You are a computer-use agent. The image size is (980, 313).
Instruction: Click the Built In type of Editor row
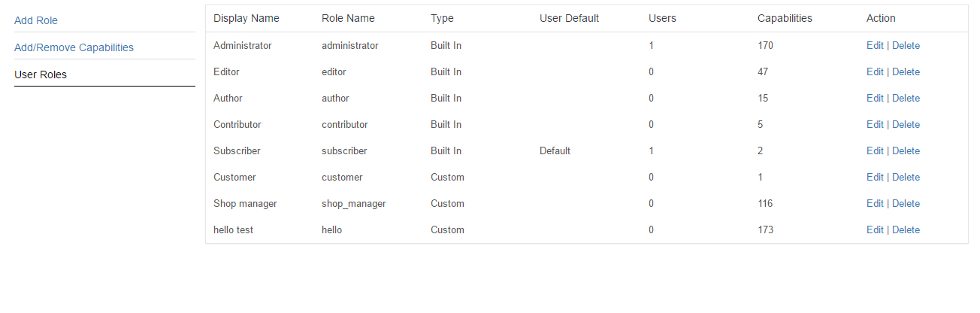click(x=446, y=71)
